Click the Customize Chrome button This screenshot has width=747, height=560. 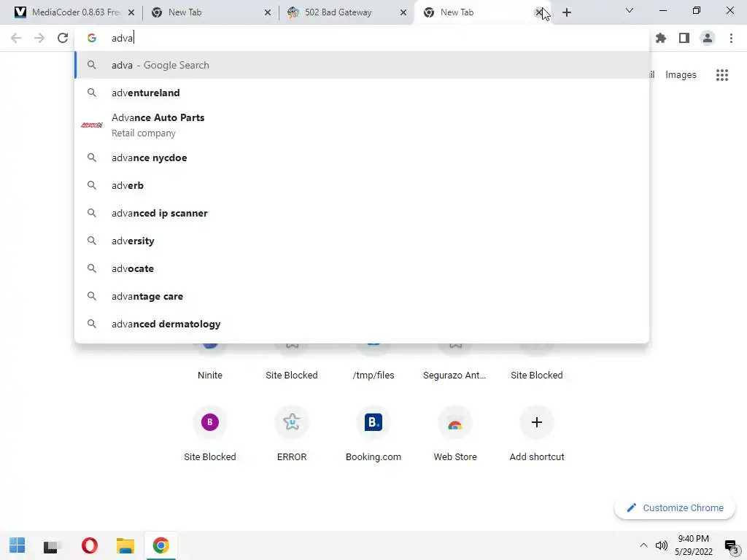point(675,508)
